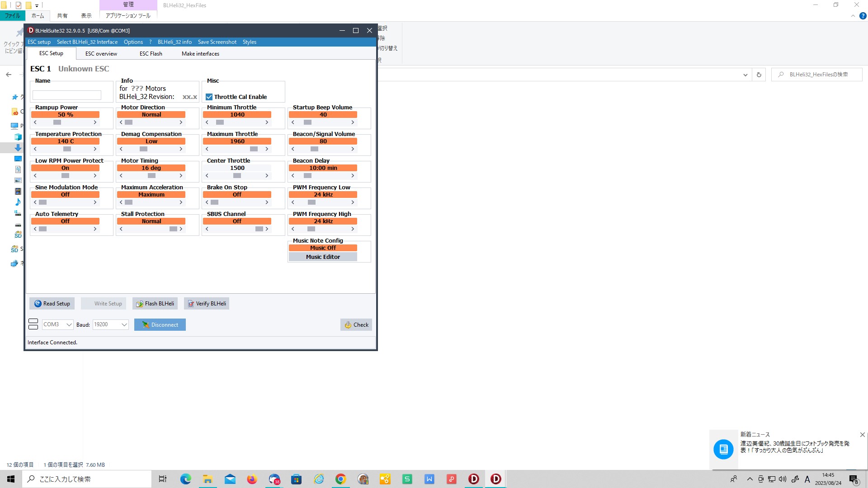Screen dimensions: 868x488
Task: Decrease Temperature Protection with left arrow
Action: (x=35, y=149)
